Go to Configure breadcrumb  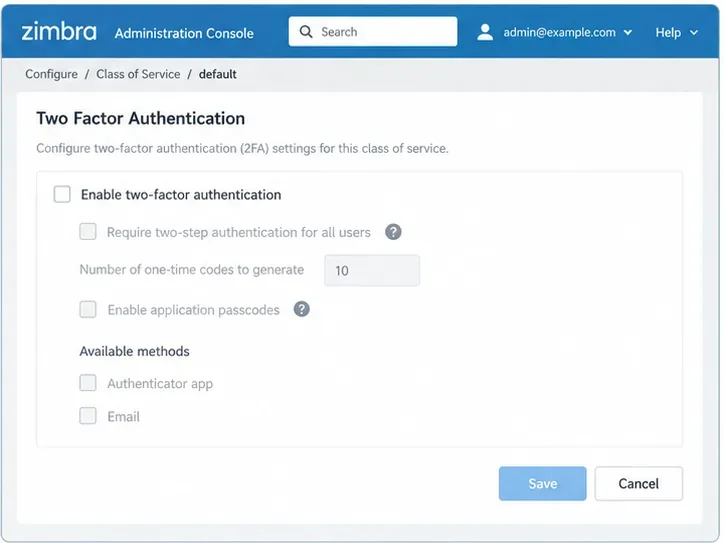[x=51, y=74]
